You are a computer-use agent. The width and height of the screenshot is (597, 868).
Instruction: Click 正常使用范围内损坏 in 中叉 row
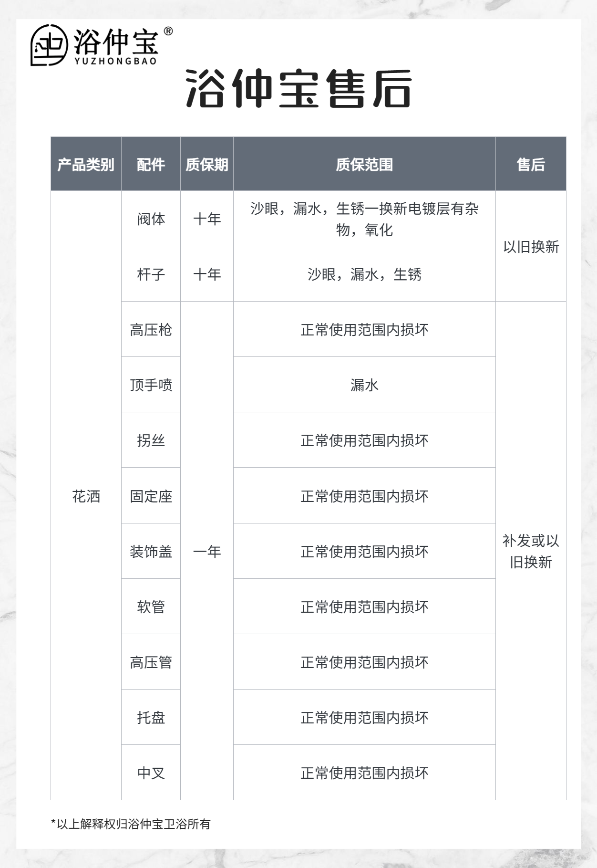click(364, 773)
